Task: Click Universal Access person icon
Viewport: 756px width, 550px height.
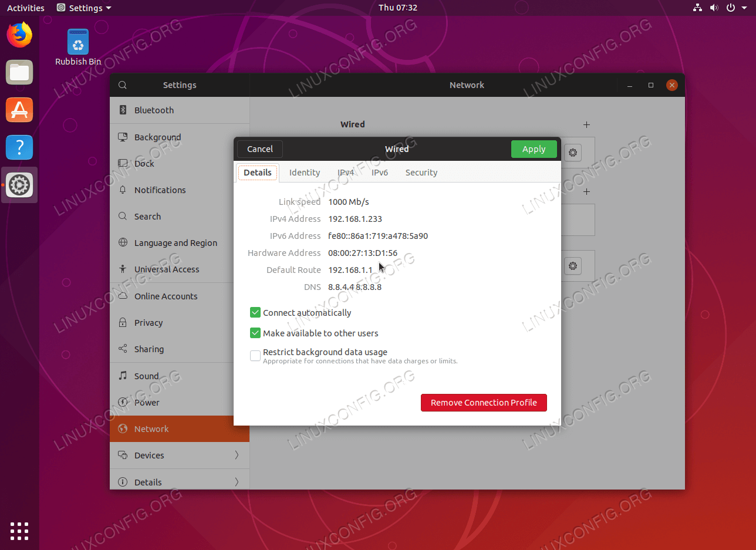Action: (x=123, y=269)
